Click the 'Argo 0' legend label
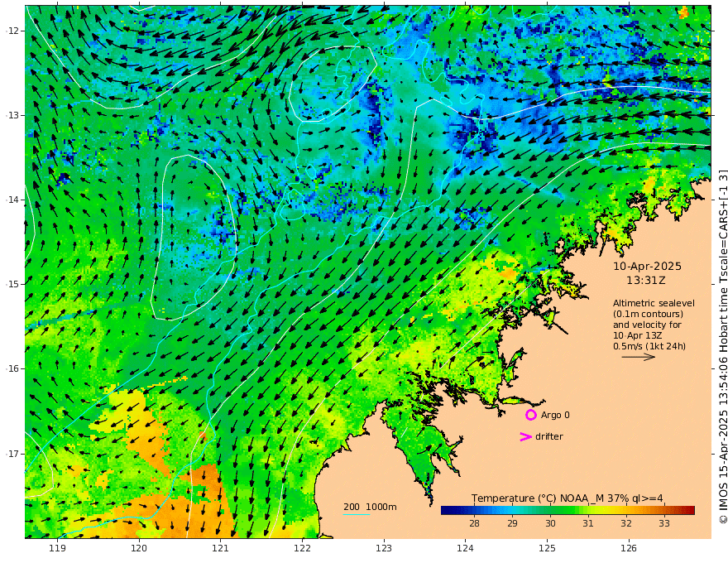This screenshot has width=728, height=563. coord(555,416)
